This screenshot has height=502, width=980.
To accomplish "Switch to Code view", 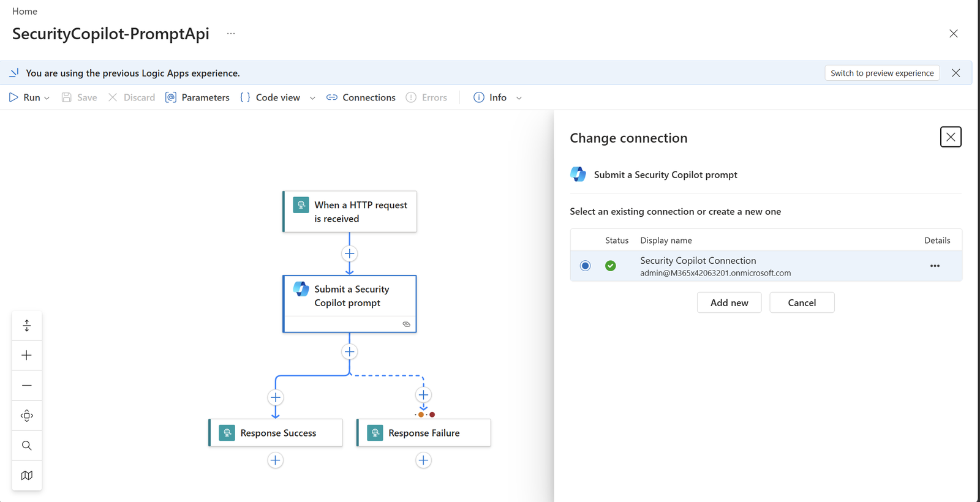I will (270, 97).
